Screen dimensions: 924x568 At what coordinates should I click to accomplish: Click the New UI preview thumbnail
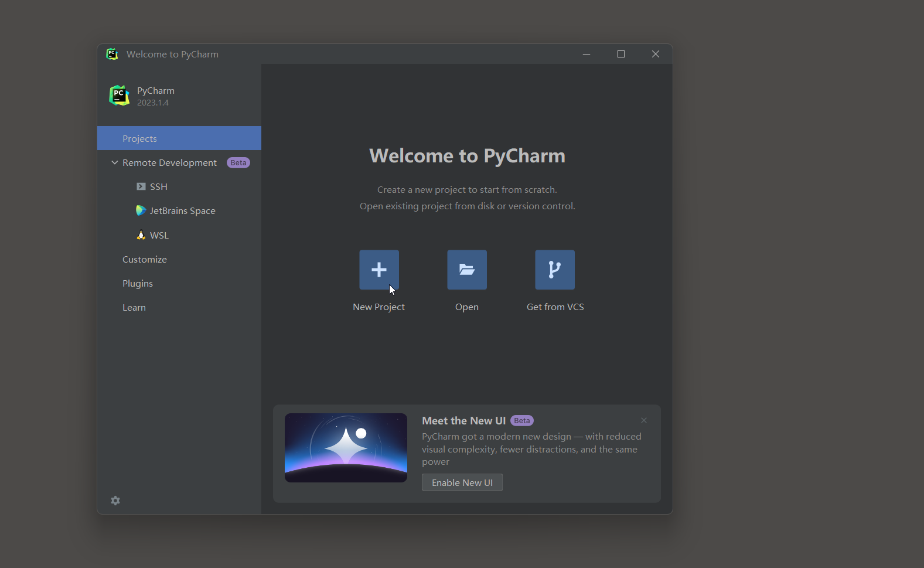(x=346, y=448)
